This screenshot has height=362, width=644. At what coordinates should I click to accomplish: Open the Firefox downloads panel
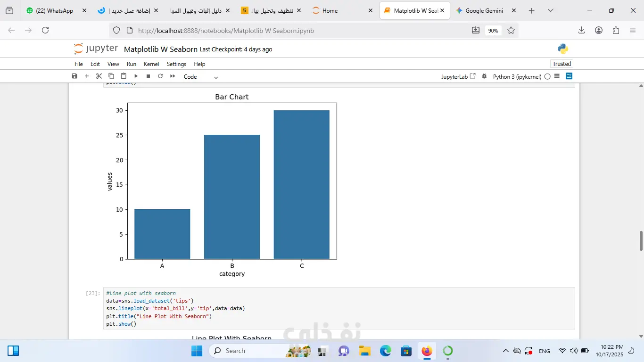point(582,31)
